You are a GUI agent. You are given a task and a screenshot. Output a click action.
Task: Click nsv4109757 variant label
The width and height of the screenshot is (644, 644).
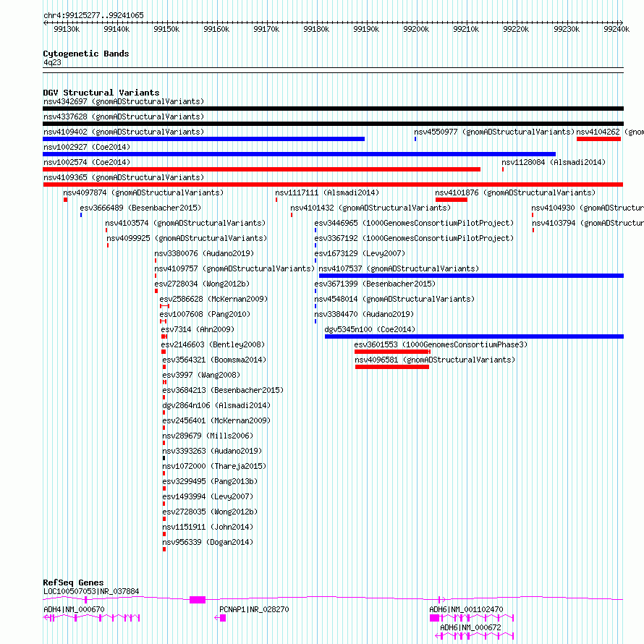[234, 268]
